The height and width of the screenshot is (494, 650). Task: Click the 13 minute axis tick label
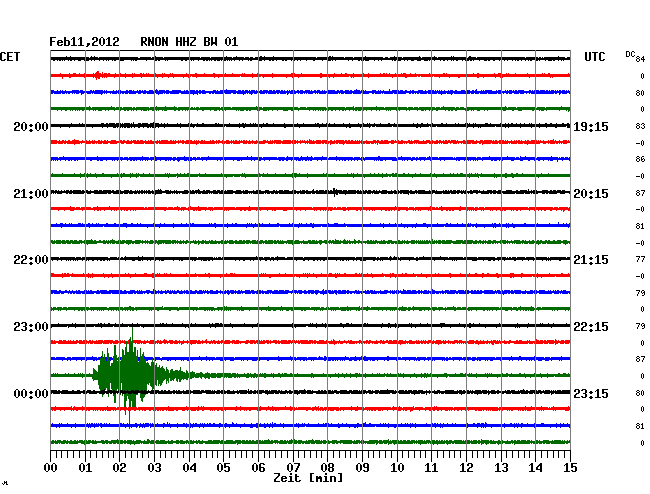(x=501, y=467)
